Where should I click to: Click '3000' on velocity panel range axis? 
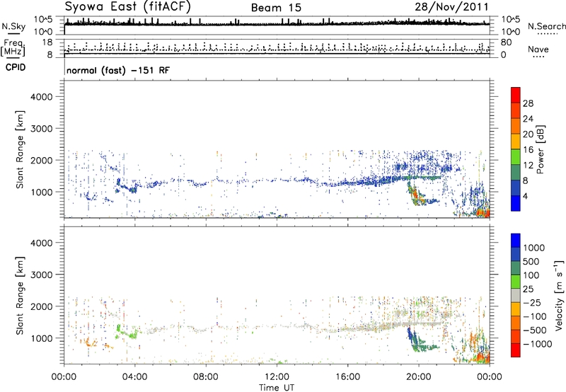(x=41, y=275)
